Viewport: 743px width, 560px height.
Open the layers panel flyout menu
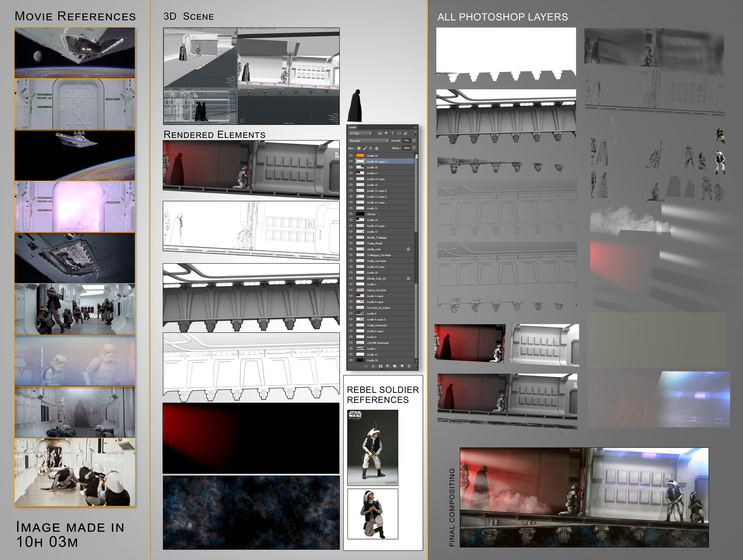click(414, 127)
